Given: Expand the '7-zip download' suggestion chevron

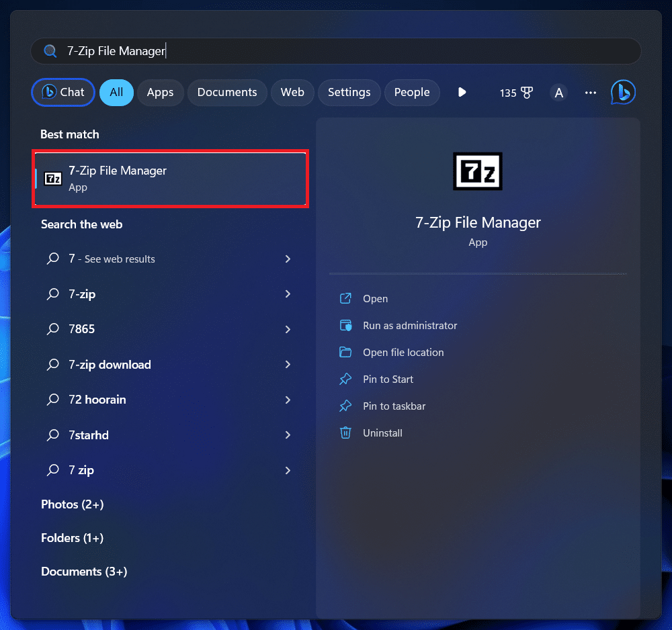Looking at the screenshot, I should [288, 365].
